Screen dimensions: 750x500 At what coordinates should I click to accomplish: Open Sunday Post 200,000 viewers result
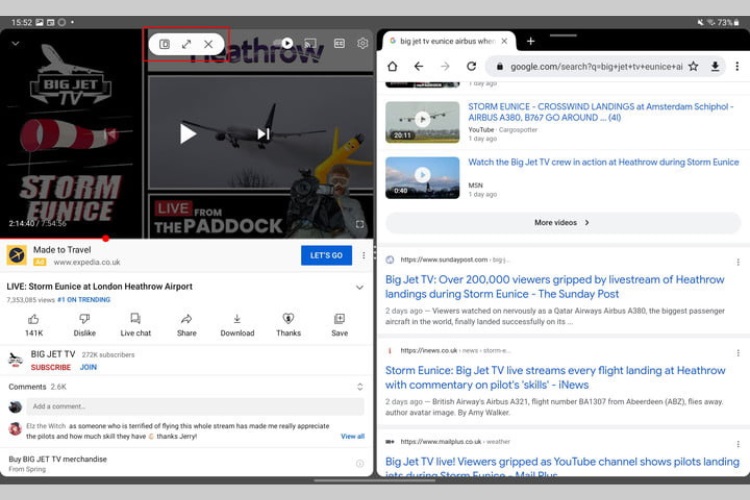555,287
